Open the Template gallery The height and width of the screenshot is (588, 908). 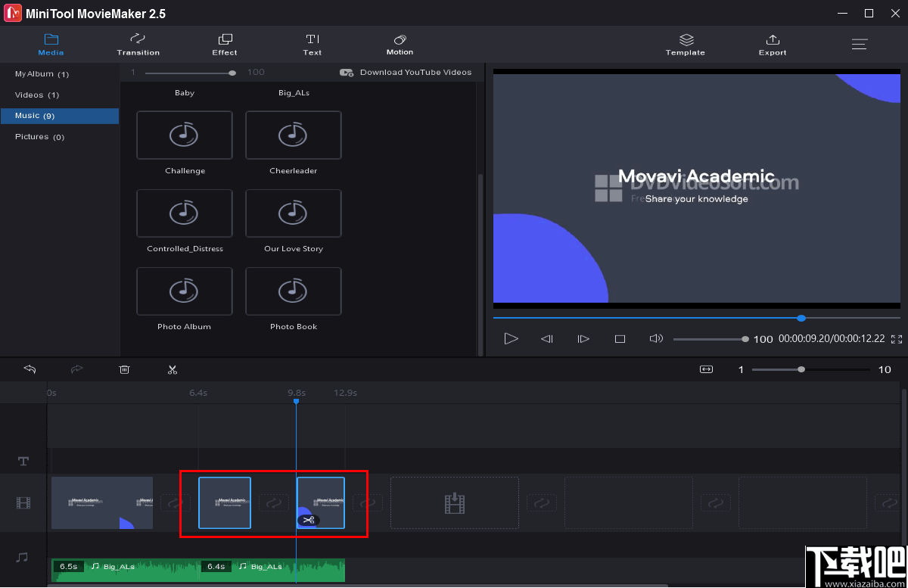click(x=686, y=44)
